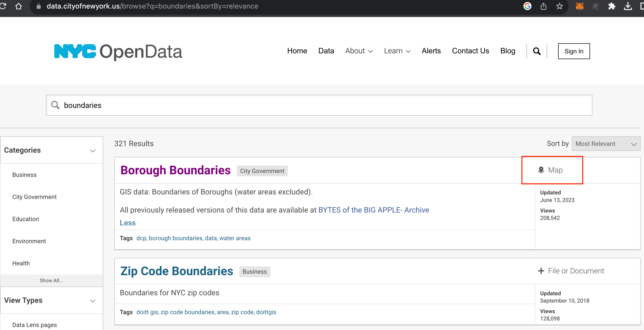Click the magnifier inside the search box

click(x=55, y=105)
